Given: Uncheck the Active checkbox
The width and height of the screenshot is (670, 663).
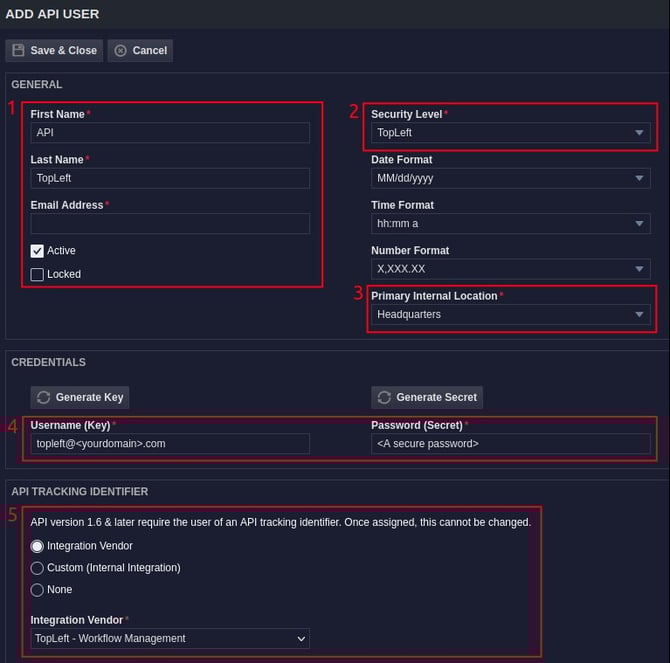Looking at the screenshot, I should (x=37, y=251).
